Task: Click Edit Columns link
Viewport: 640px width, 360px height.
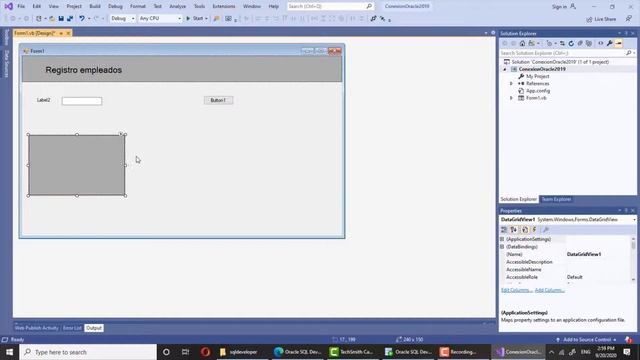Action: 517,290
